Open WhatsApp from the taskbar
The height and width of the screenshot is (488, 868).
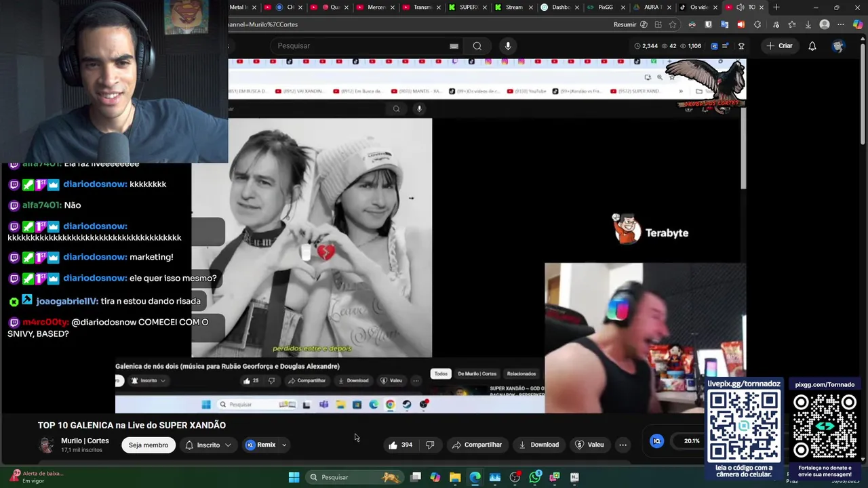(535, 477)
